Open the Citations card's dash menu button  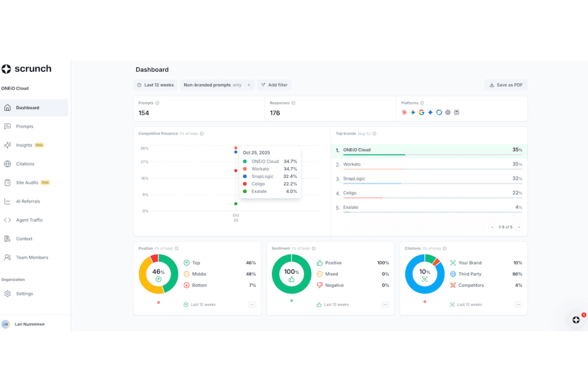[518, 305]
